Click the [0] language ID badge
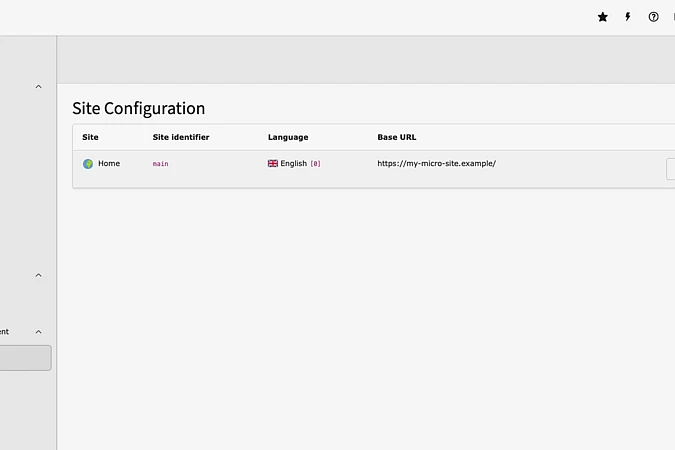675x450 pixels. click(315, 164)
